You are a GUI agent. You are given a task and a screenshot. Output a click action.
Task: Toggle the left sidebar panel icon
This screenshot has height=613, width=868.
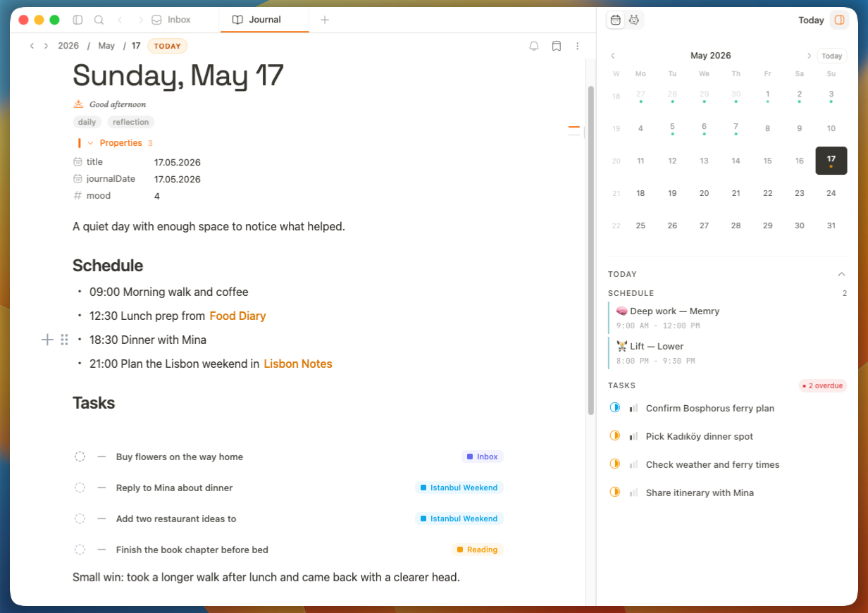click(77, 20)
